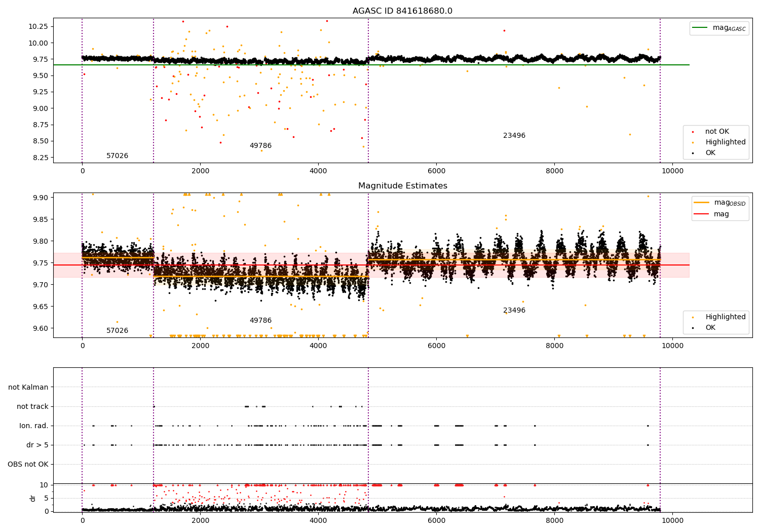Click the 23496 label in Magnitude Estimates plot

coord(514,311)
